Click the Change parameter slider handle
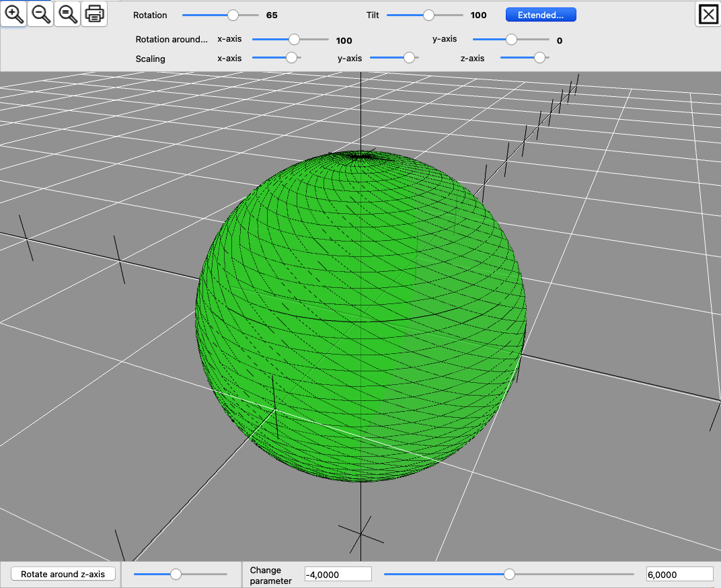Image resolution: width=721 pixels, height=588 pixels. point(509,574)
